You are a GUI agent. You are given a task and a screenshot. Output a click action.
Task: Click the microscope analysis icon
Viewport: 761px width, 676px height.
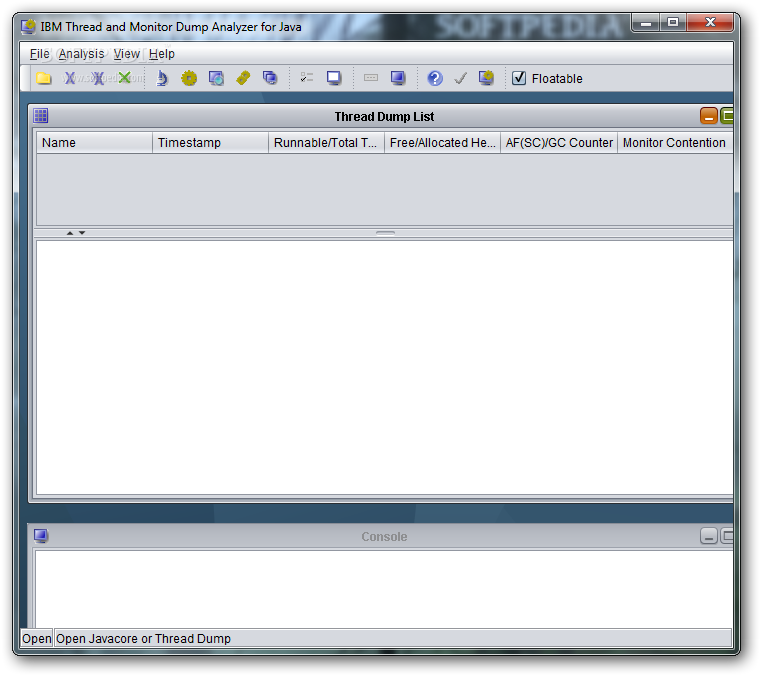pyautogui.click(x=162, y=78)
